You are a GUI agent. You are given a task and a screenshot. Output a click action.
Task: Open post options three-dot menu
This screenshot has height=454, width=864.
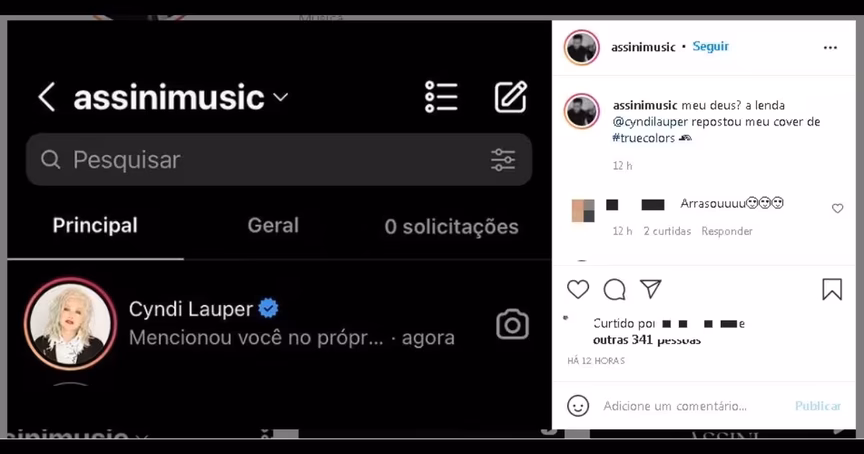click(830, 48)
